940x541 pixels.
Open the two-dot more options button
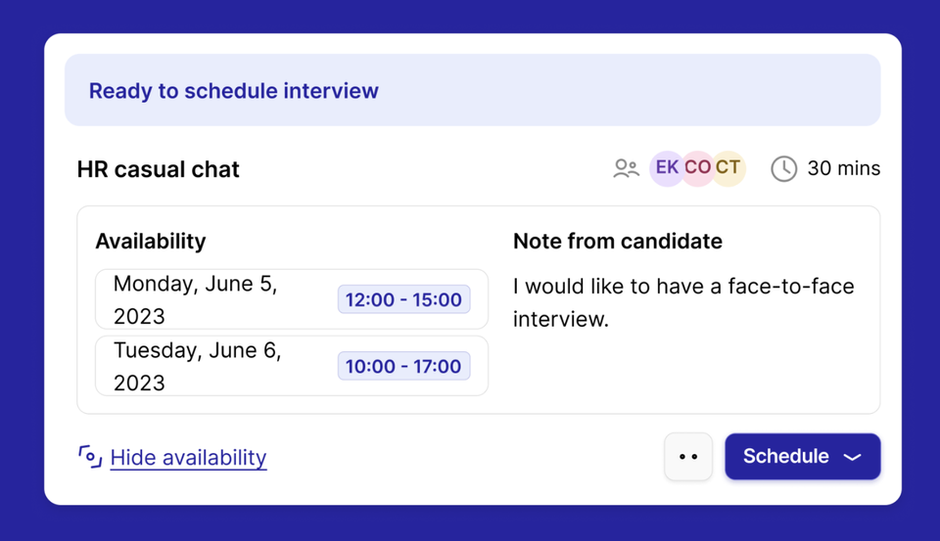coord(688,457)
